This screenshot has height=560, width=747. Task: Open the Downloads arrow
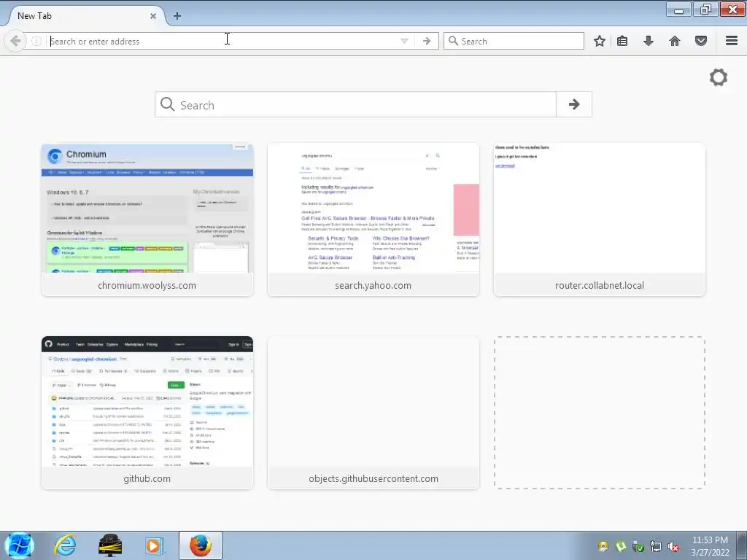tap(648, 41)
